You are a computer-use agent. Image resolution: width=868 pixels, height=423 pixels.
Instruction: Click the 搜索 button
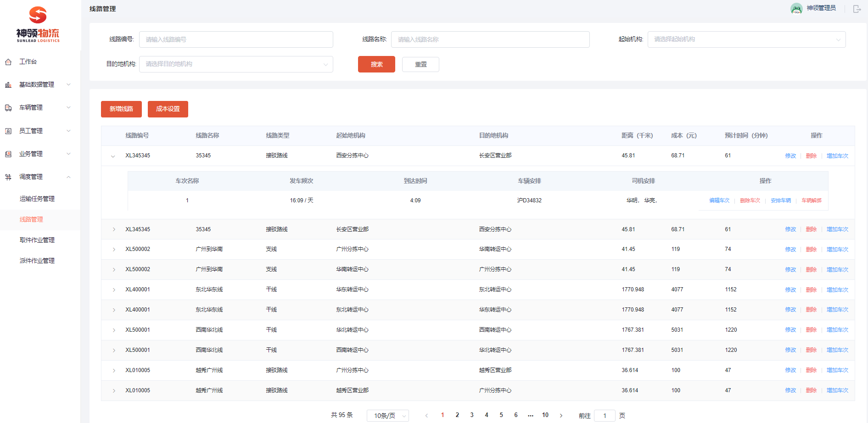(376, 64)
